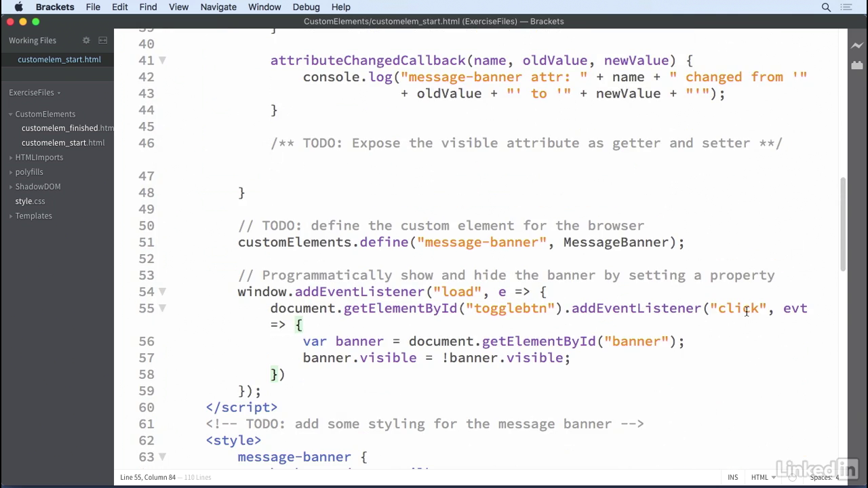Place cursor on "customElements" at line 51

[x=294, y=242]
